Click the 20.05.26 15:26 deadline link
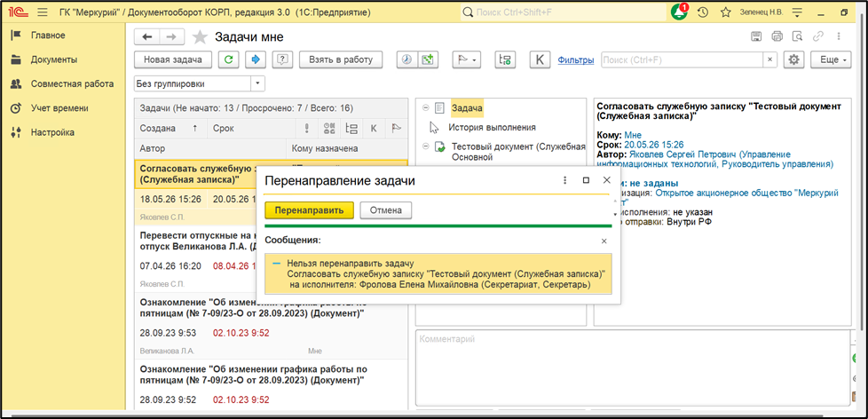 [x=654, y=145]
